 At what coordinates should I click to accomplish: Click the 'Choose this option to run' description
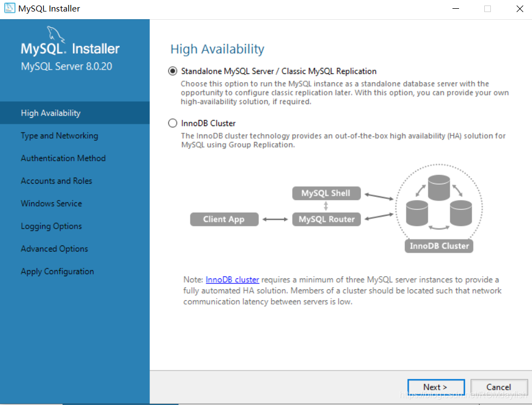(x=345, y=93)
